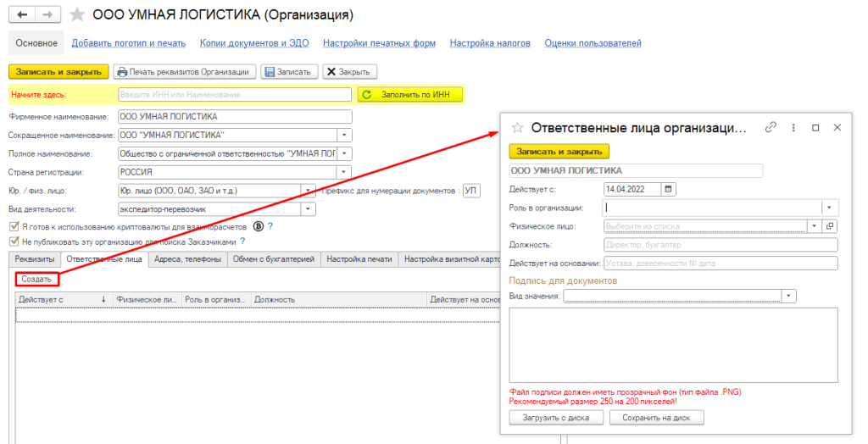Image resolution: width=868 pixels, height=444 pixels.
Task: Click Префикс для нумерации field УП
Action: (471, 191)
